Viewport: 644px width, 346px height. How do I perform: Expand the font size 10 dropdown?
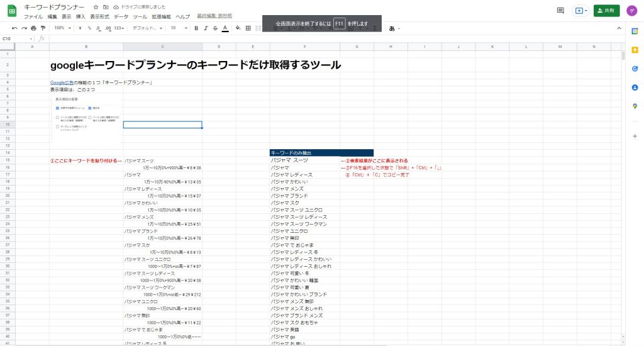point(178,28)
